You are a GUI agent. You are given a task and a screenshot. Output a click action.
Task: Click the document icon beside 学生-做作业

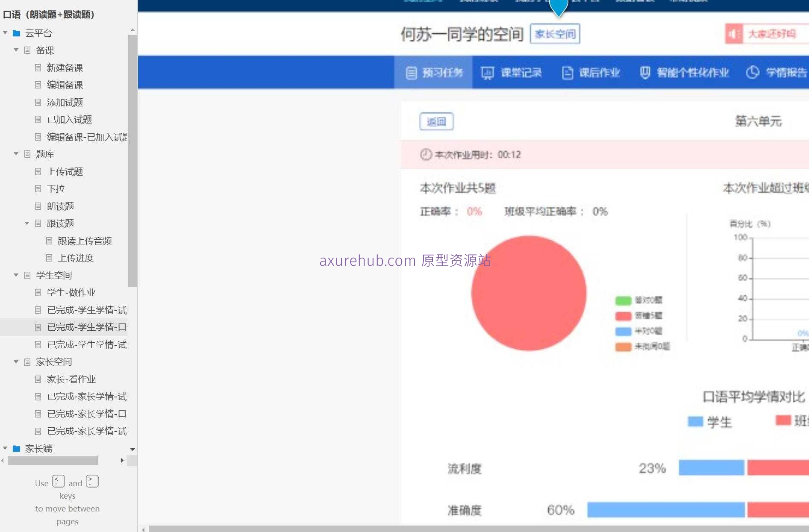[x=38, y=292]
